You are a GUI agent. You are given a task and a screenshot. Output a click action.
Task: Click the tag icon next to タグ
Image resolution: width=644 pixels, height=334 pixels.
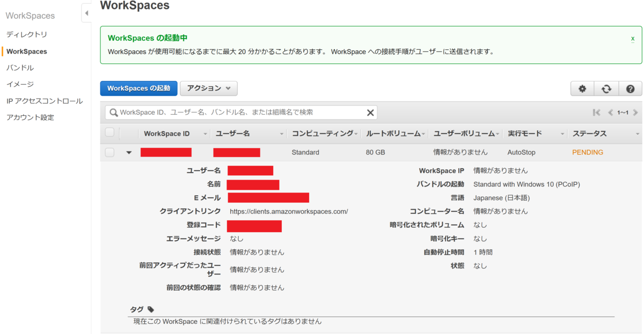(150, 309)
